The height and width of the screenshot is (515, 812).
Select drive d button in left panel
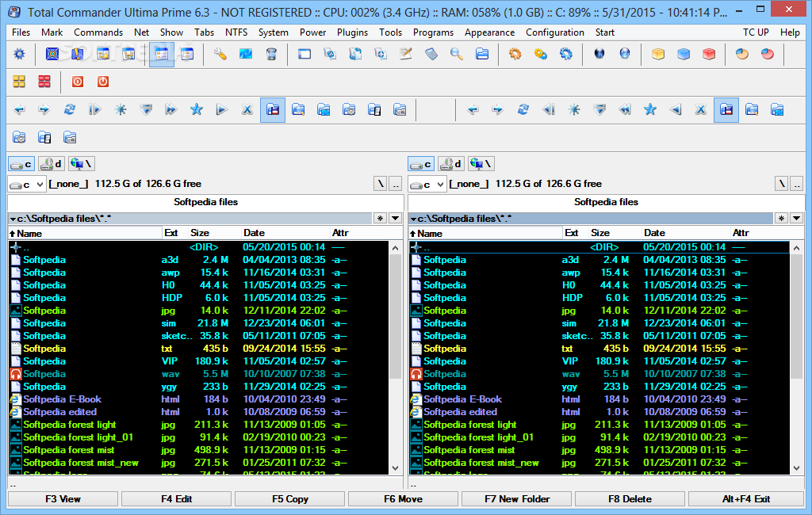52,164
